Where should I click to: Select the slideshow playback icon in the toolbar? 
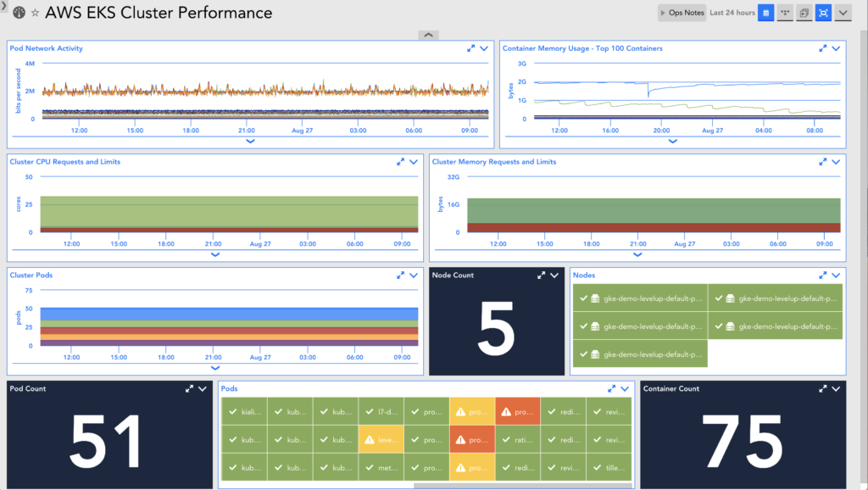(x=804, y=13)
